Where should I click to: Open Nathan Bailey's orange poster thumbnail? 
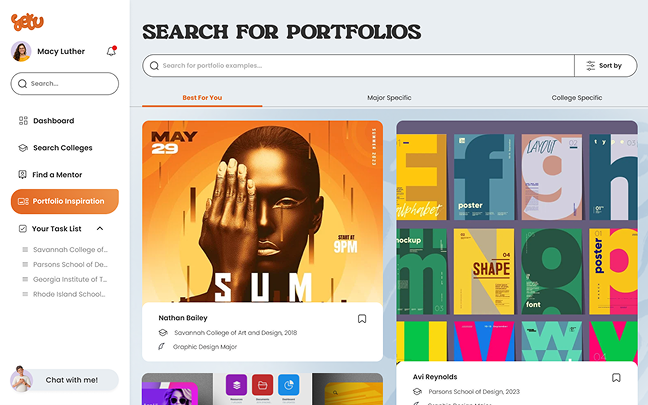pos(262,212)
